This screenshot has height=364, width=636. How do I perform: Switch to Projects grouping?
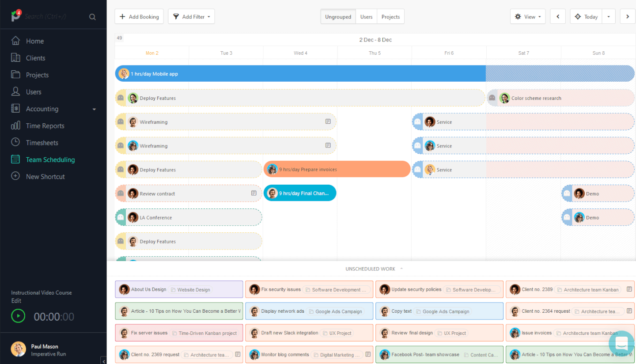coord(390,17)
